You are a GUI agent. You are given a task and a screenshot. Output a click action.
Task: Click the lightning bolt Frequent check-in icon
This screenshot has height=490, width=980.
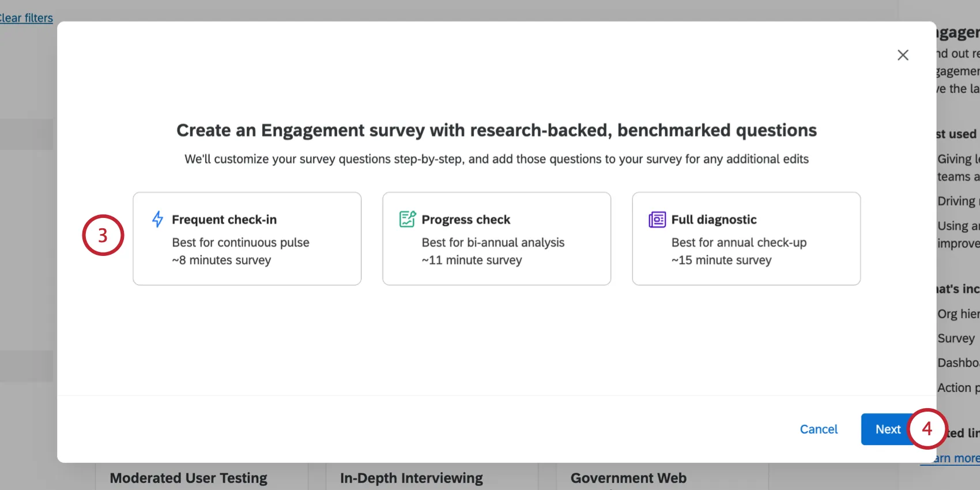[157, 218]
